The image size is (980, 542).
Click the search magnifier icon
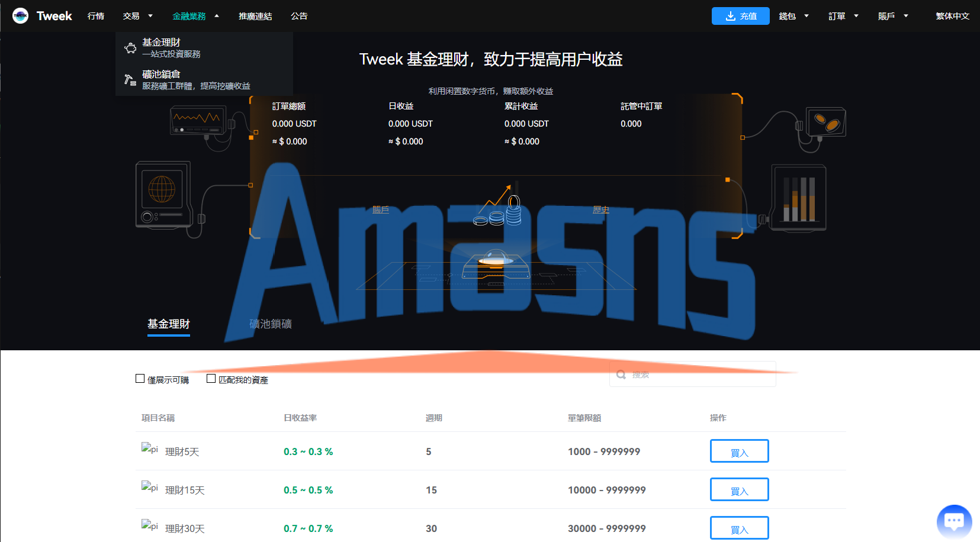(621, 375)
